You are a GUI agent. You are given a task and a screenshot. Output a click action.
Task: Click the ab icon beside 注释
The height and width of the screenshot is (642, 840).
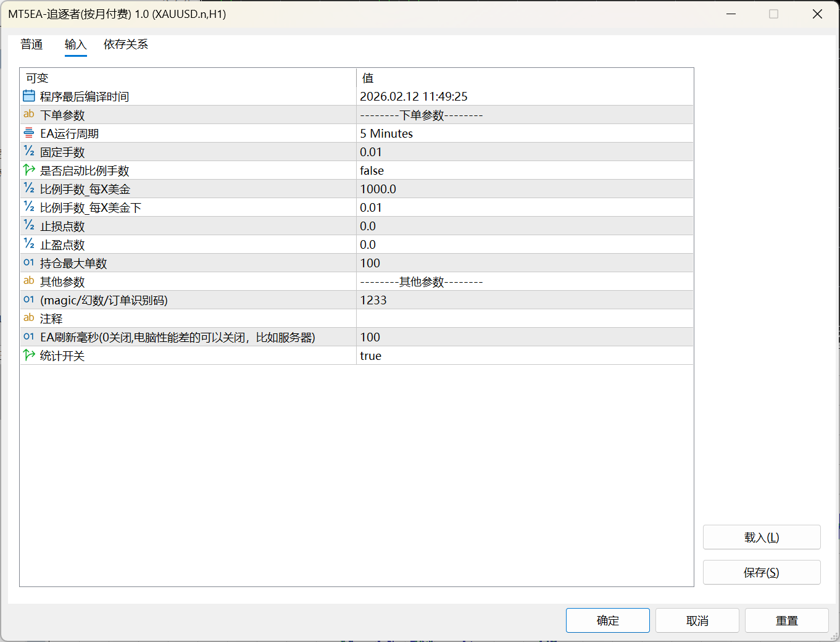(x=28, y=318)
